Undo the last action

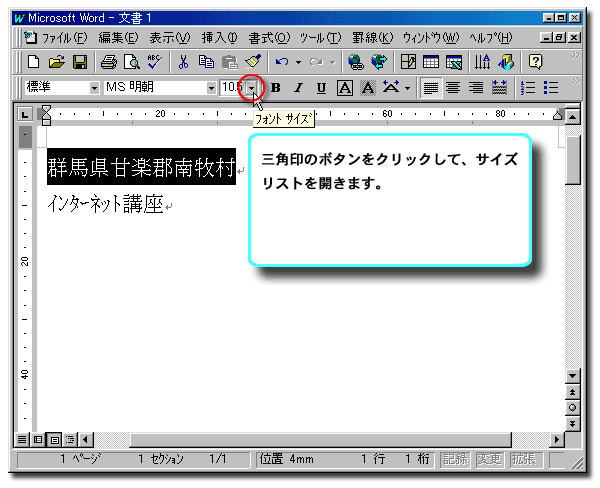point(282,62)
